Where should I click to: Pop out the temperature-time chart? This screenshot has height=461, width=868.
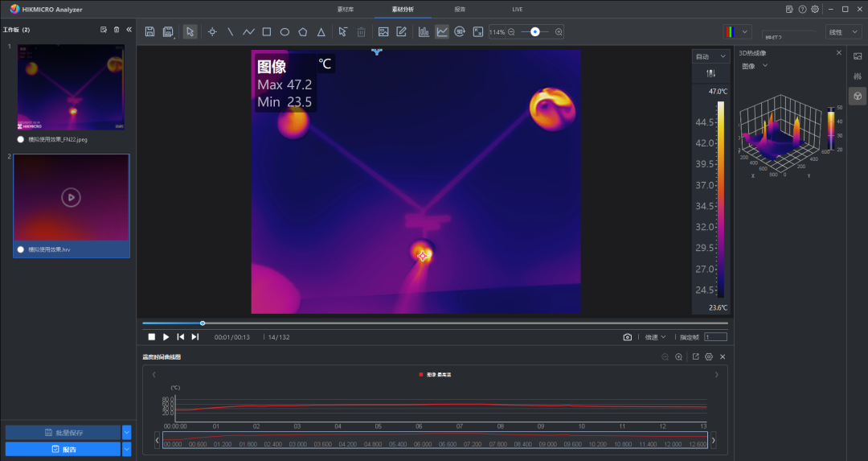[695, 357]
